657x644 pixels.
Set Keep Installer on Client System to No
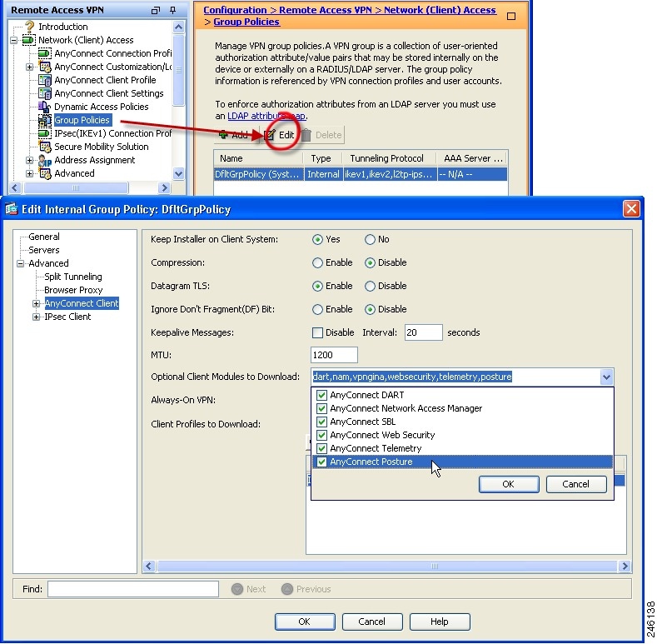pyautogui.click(x=370, y=239)
